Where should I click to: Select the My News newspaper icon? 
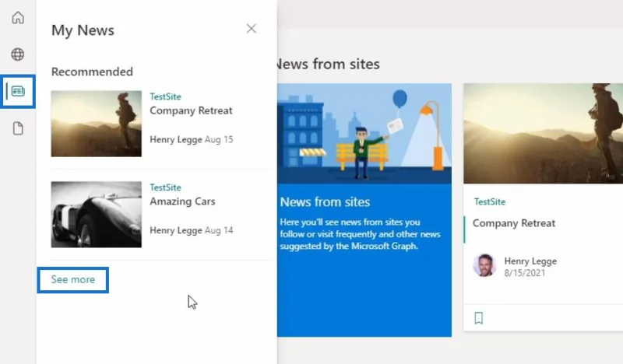pos(18,91)
